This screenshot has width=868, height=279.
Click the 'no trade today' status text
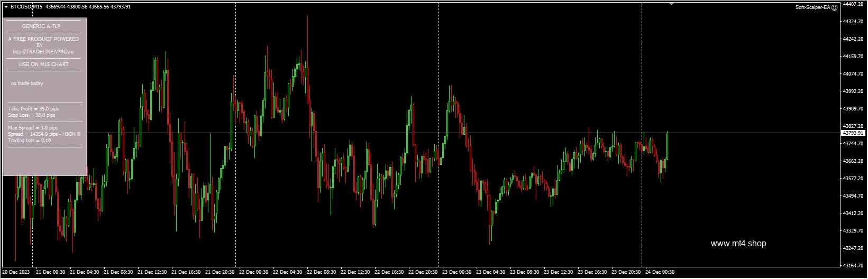(27, 83)
